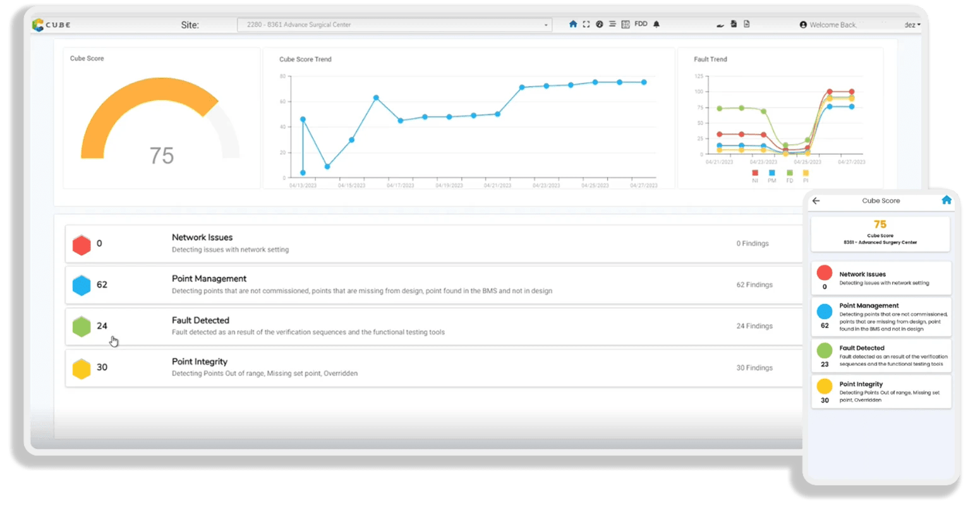
Task: Select the compass navigation icon
Action: pyautogui.click(x=600, y=24)
